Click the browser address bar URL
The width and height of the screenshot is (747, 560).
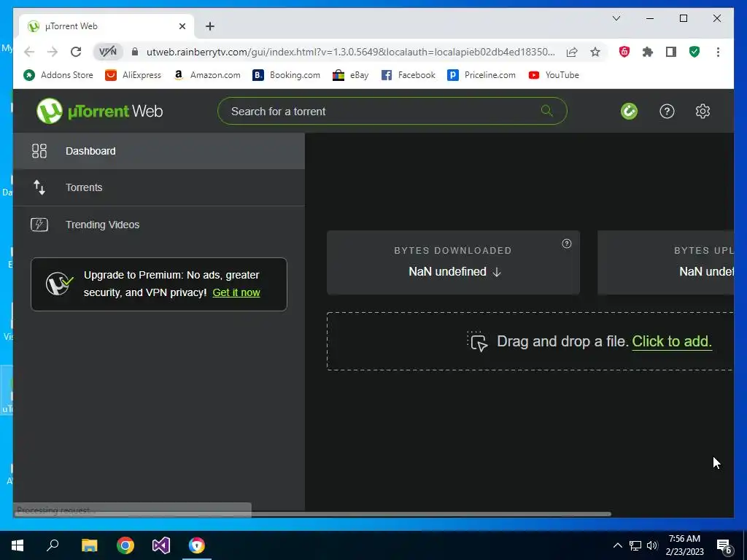(350, 52)
